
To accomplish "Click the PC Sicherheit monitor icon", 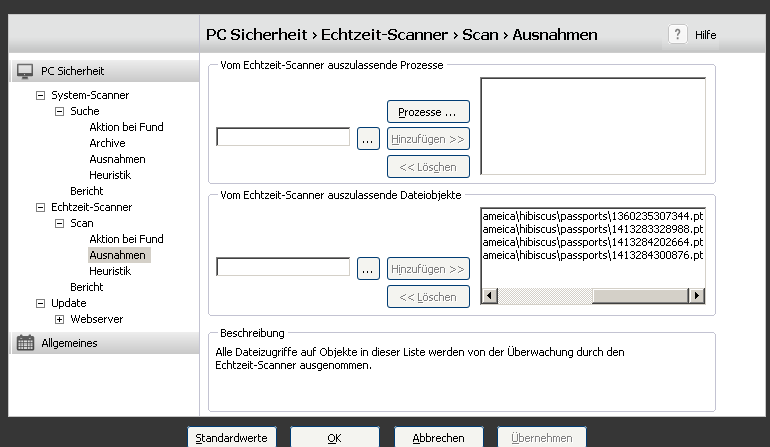I will 25,71.
